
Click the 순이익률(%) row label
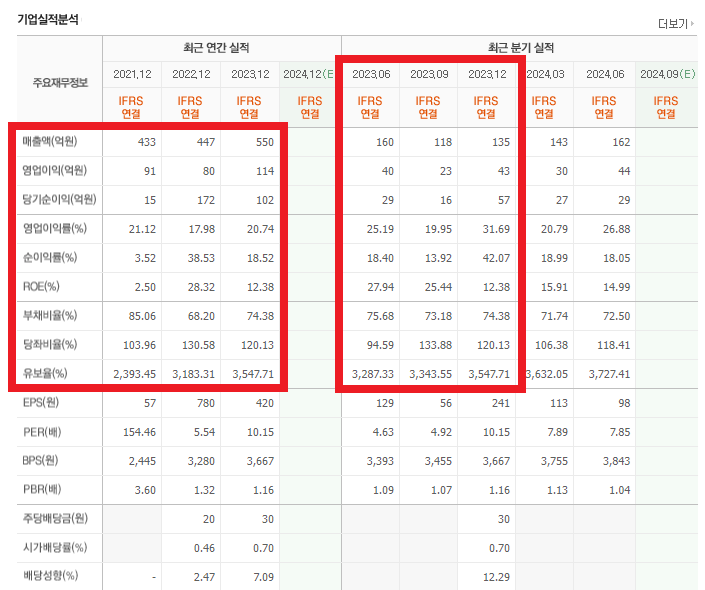(50, 258)
